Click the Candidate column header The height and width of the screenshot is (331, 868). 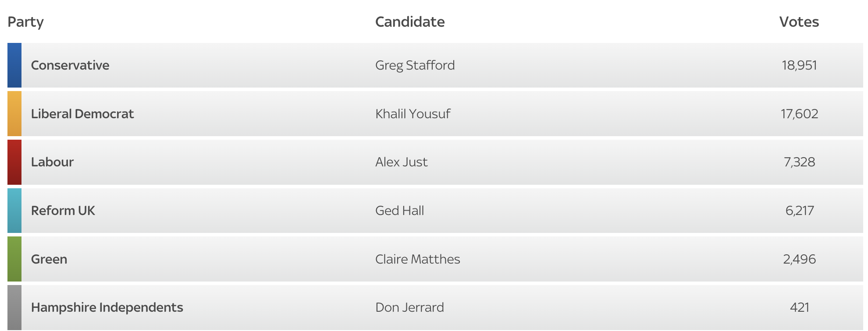(x=410, y=22)
